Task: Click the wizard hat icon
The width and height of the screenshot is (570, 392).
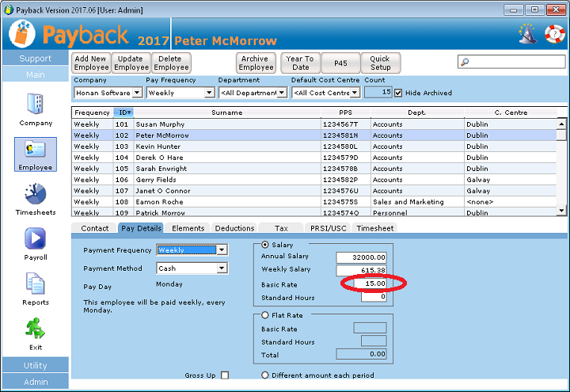Action: coord(527,34)
